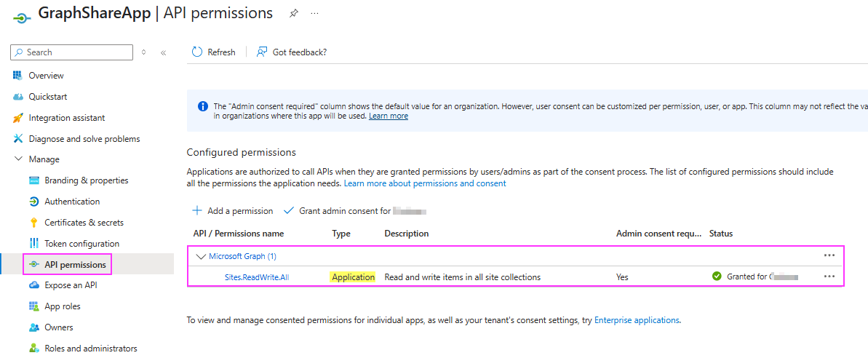Toggle expand/collapse all menu groups arrows

point(144,52)
